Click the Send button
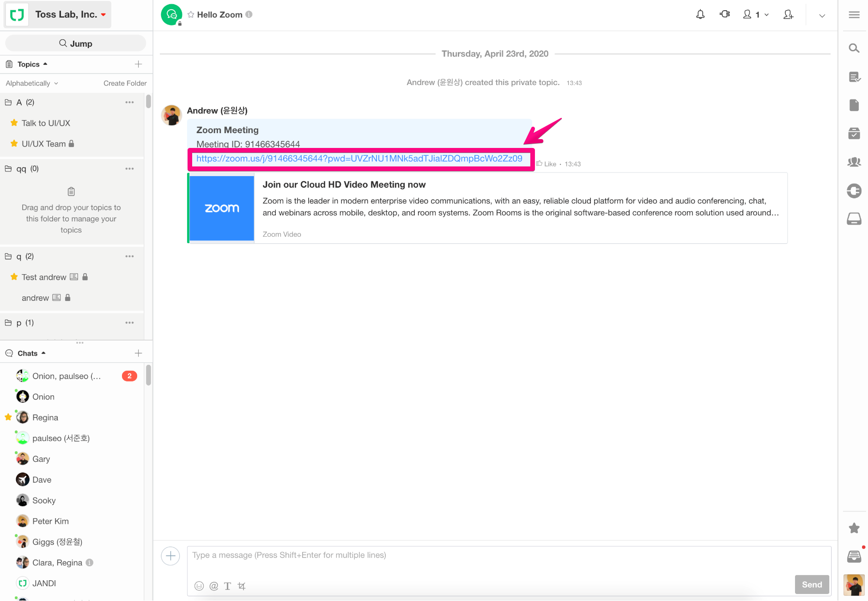This screenshot has height=601, width=868. point(812,584)
